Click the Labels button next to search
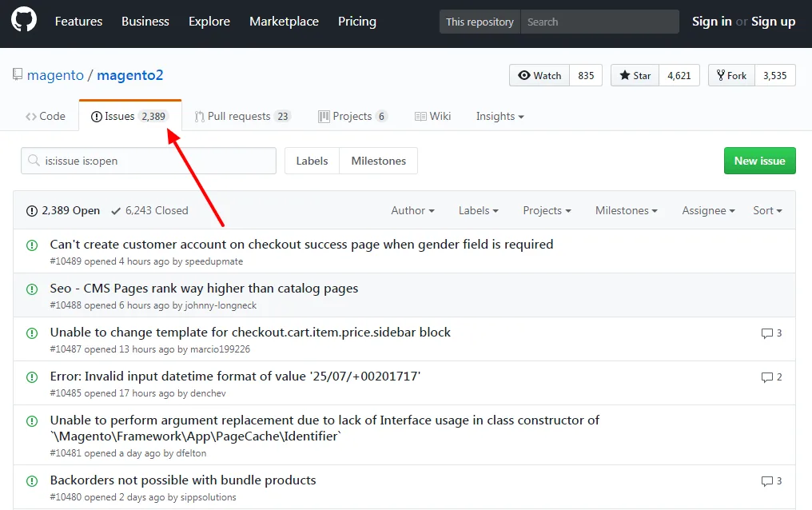Image resolution: width=812 pixels, height=510 pixels. 312,161
